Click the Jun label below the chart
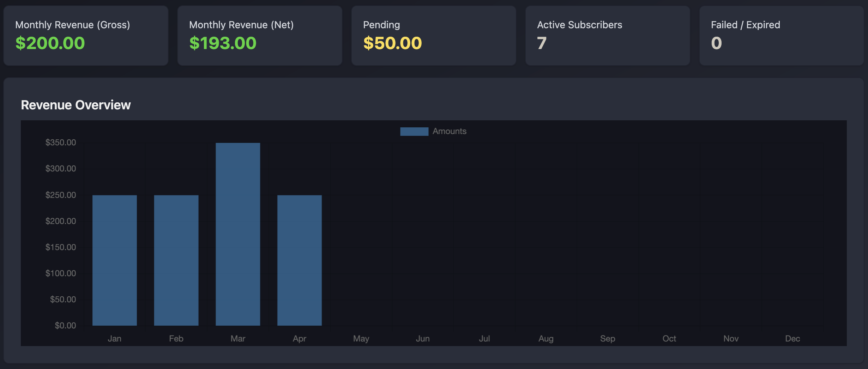The image size is (868, 369). (422, 338)
